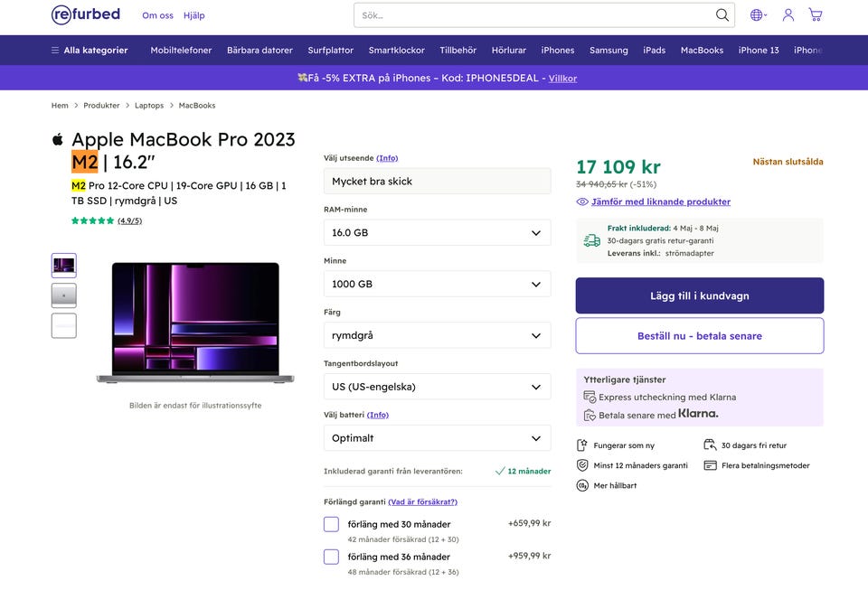Check förläng med 36 månader box

(331, 557)
